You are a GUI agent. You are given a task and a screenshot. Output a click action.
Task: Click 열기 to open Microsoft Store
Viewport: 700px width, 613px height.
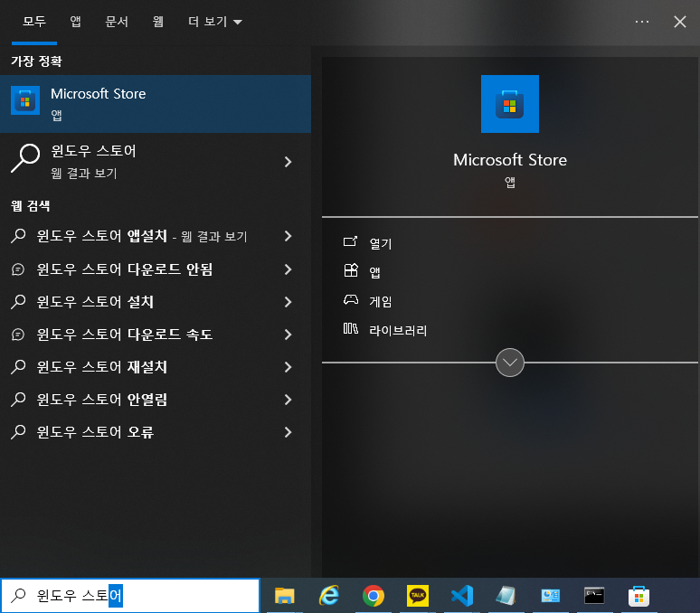tap(381, 243)
